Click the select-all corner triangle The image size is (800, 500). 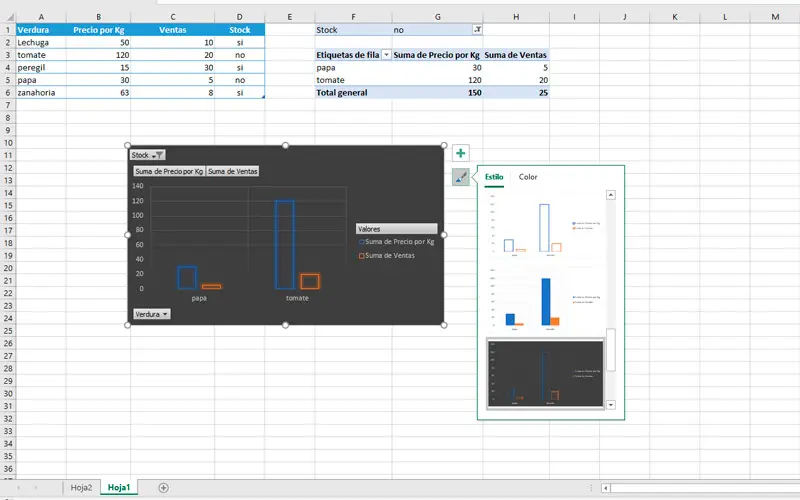pyautogui.click(x=9, y=18)
